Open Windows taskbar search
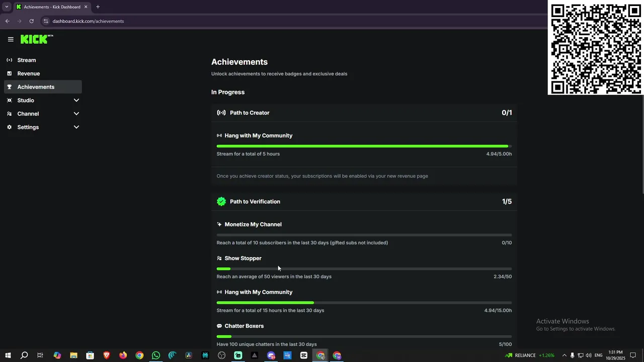Screen dimensions: 644x362 click(x=24, y=355)
